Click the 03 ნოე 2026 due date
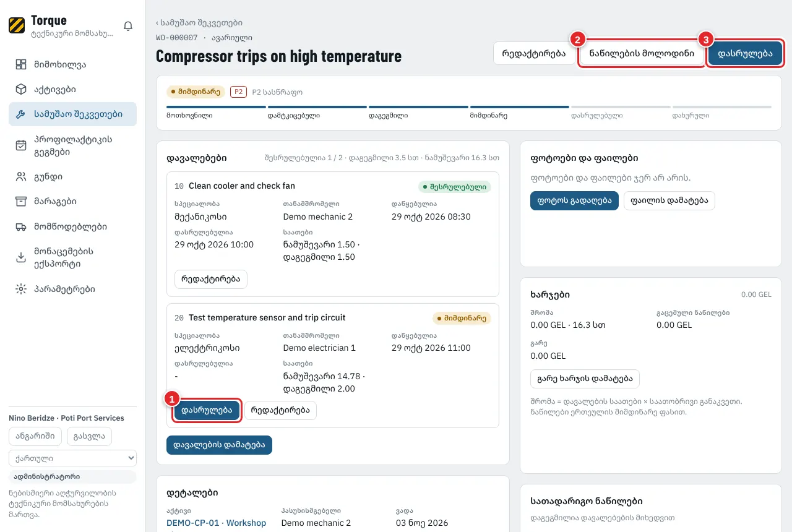Image resolution: width=792 pixels, height=532 pixels. tap(422, 523)
